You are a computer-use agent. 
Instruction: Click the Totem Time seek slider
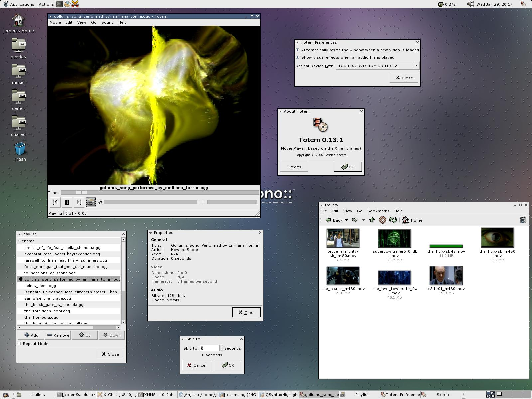pyautogui.click(x=160, y=193)
